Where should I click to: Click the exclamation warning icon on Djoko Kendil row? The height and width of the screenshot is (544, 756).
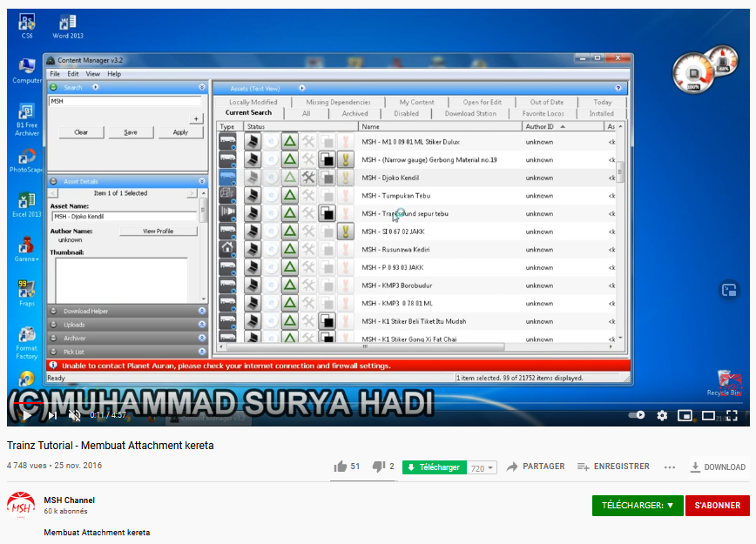(345, 178)
